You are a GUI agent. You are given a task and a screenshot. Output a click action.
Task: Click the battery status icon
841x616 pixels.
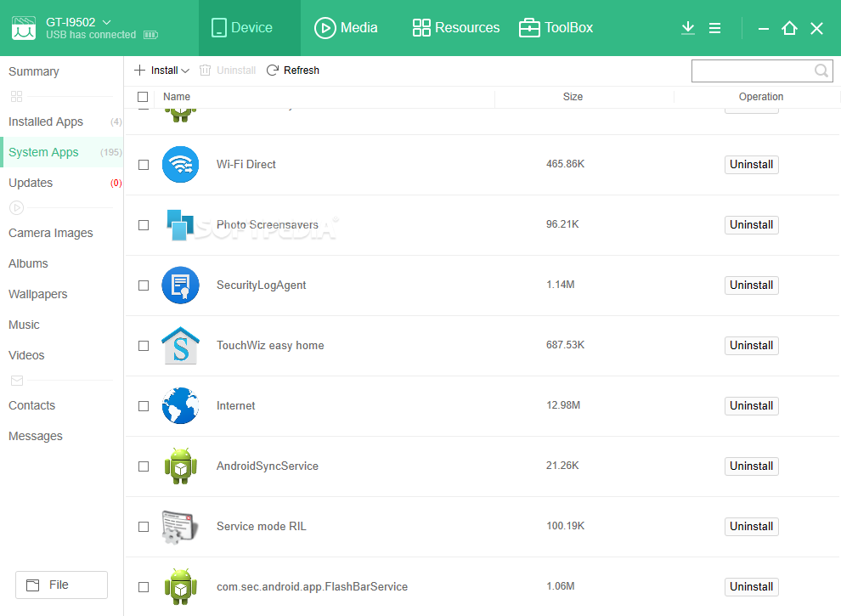point(150,35)
